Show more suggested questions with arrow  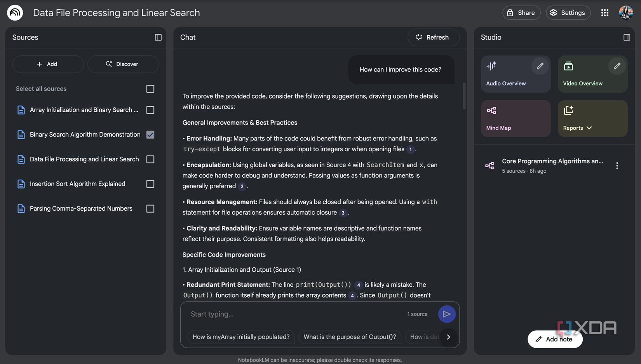[448, 337]
